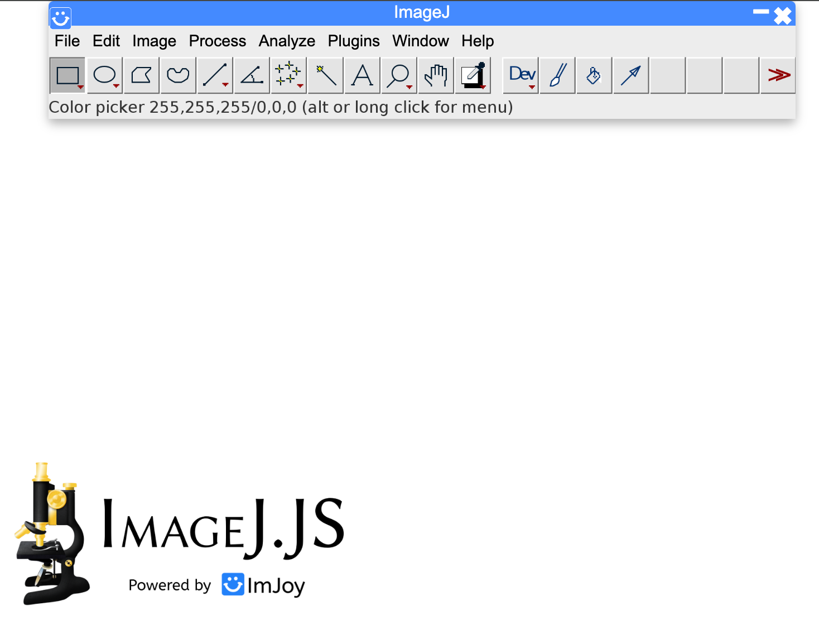Open the Process menu
The height and width of the screenshot is (644, 819).
218,41
